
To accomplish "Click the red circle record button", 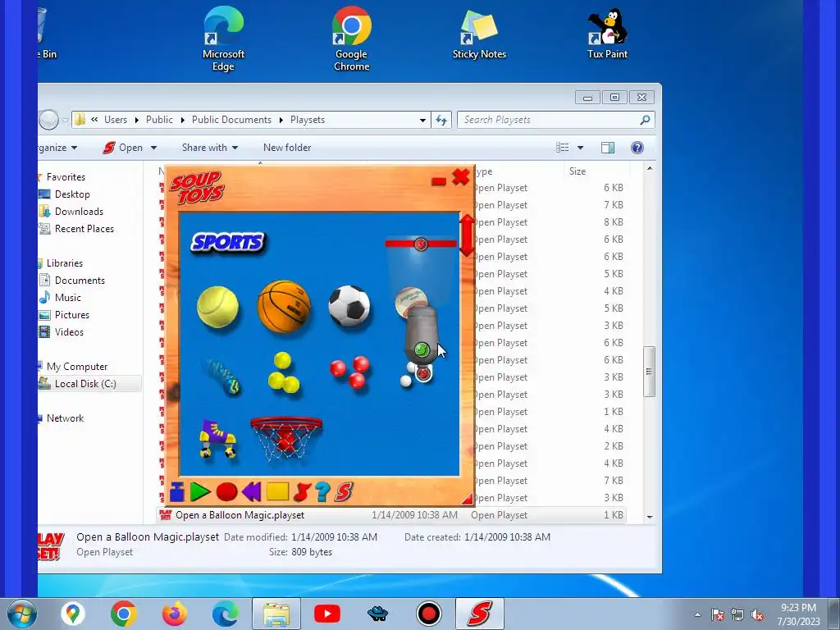I will click(x=226, y=492).
